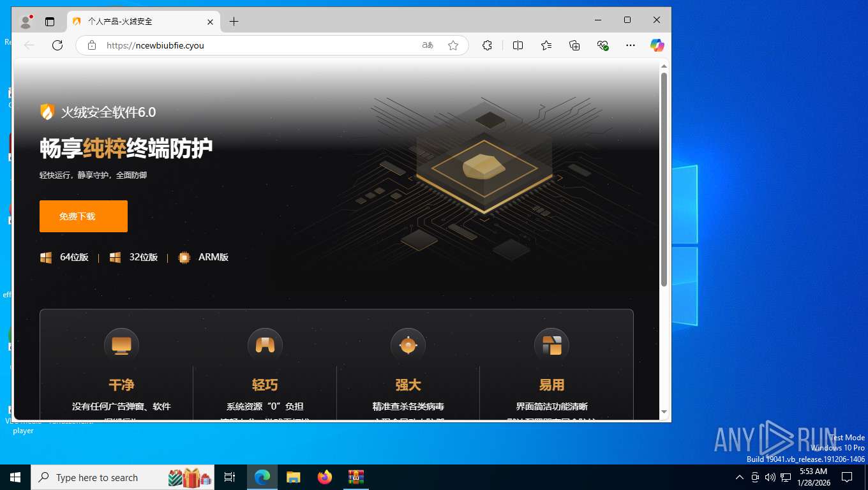Close the 个人产品-火绒安全 tab
The width and height of the screenshot is (868, 490).
click(210, 22)
